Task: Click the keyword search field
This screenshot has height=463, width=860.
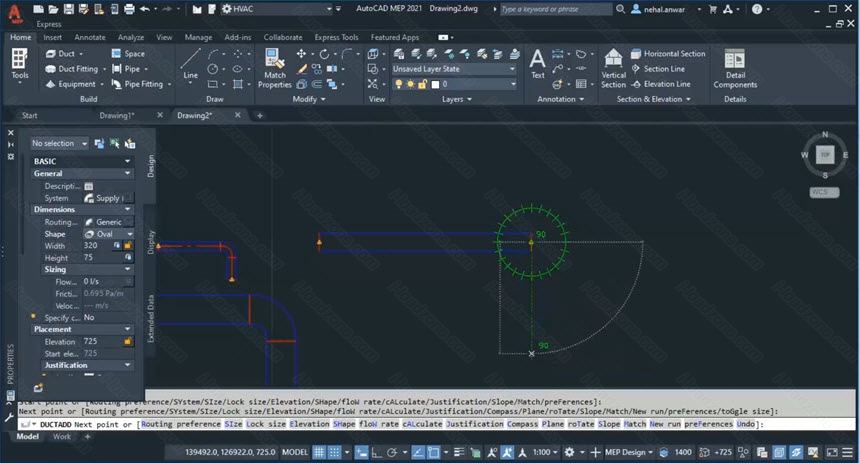Action: click(x=556, y=9)
